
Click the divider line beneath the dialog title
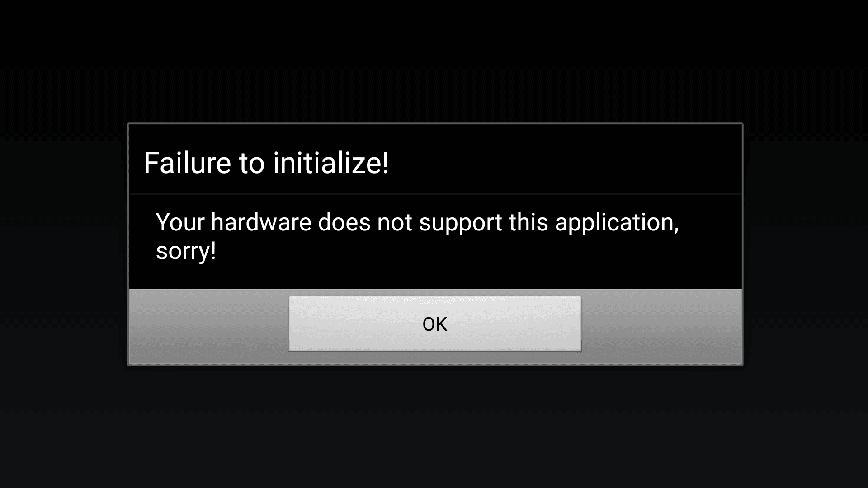tap(435, 194)
